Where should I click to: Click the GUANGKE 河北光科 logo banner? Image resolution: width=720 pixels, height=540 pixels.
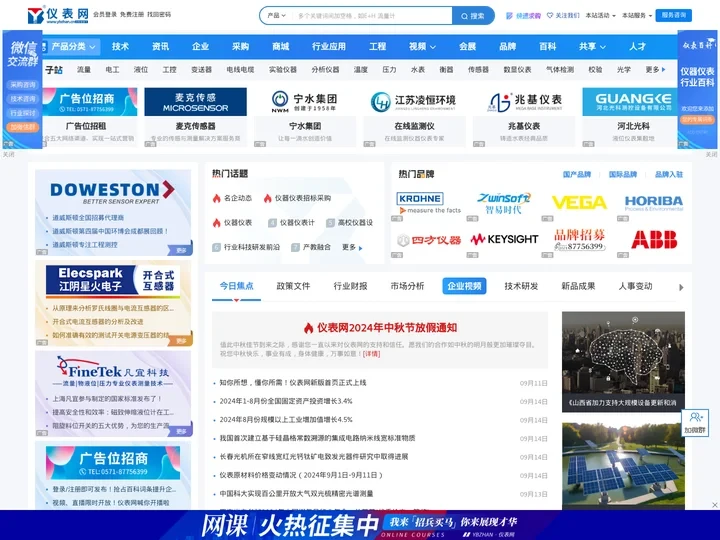tap(630, 102)
